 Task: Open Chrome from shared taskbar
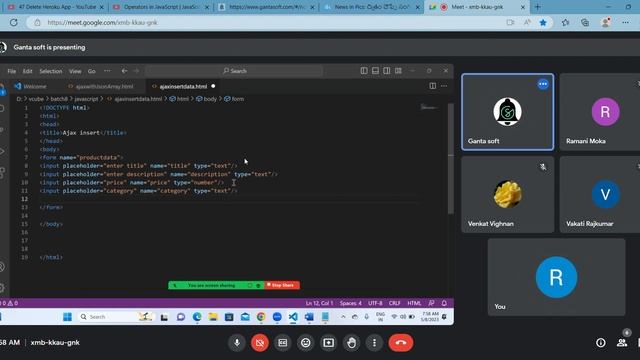pyautogui.click(x=261, y=317)
